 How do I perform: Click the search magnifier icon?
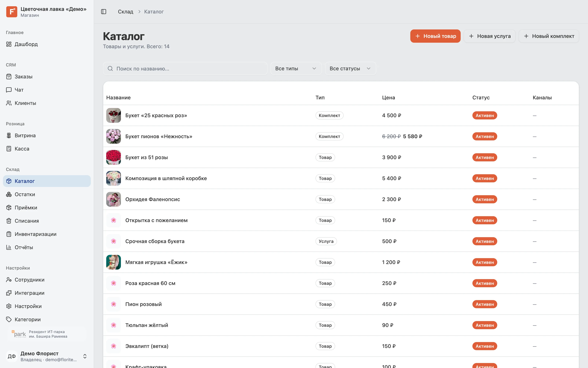110,68
